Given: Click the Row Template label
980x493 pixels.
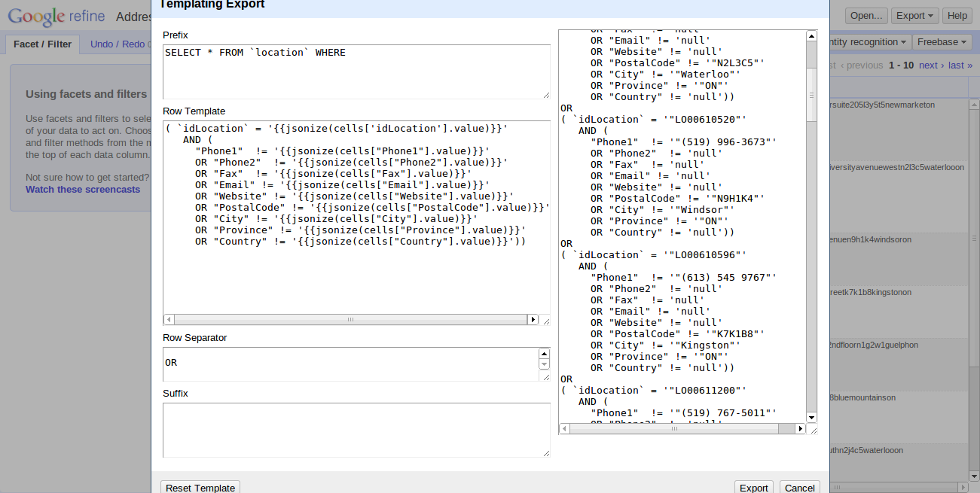Looking at the screenshot, I should point(194,111).
